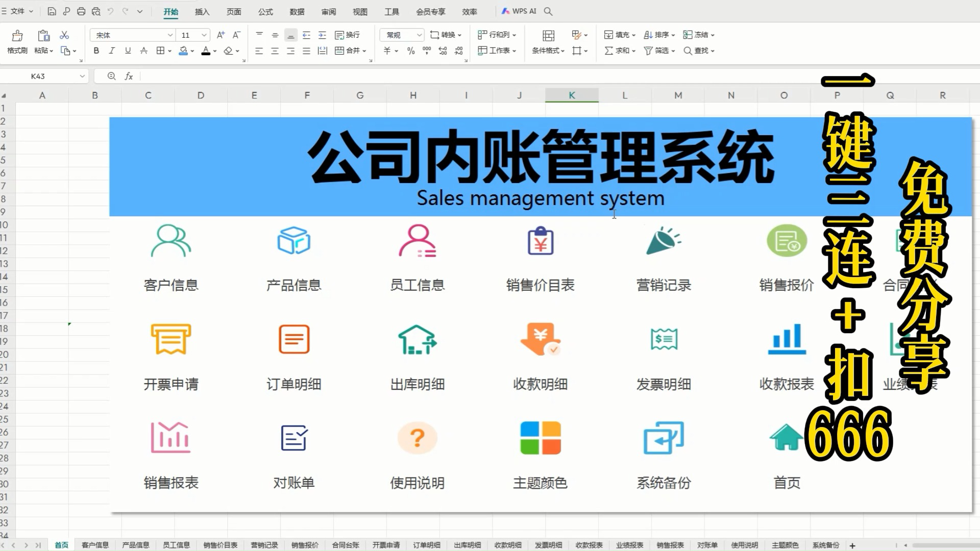Toggle percent style number format

(x=411, y=51)
